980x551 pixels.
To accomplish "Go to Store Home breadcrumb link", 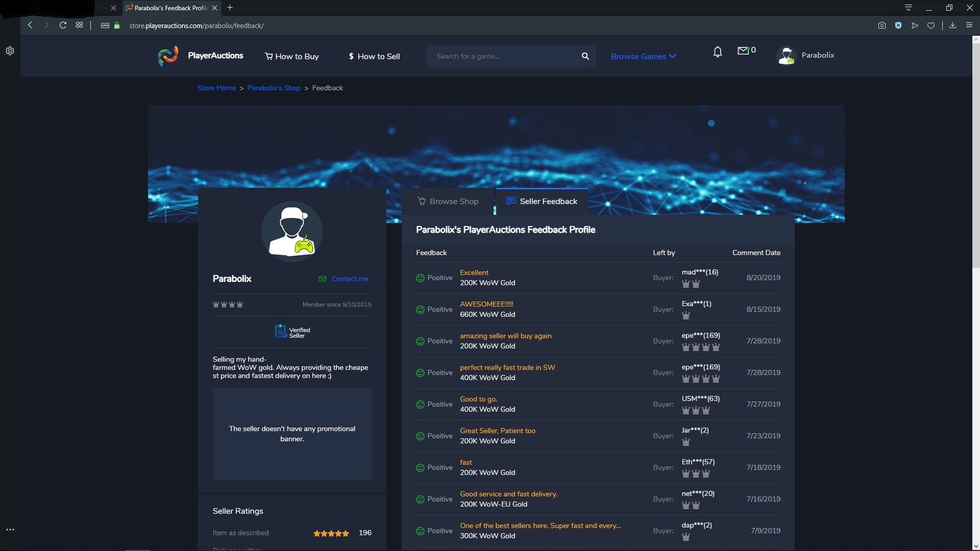I will (x=216, y=88).
